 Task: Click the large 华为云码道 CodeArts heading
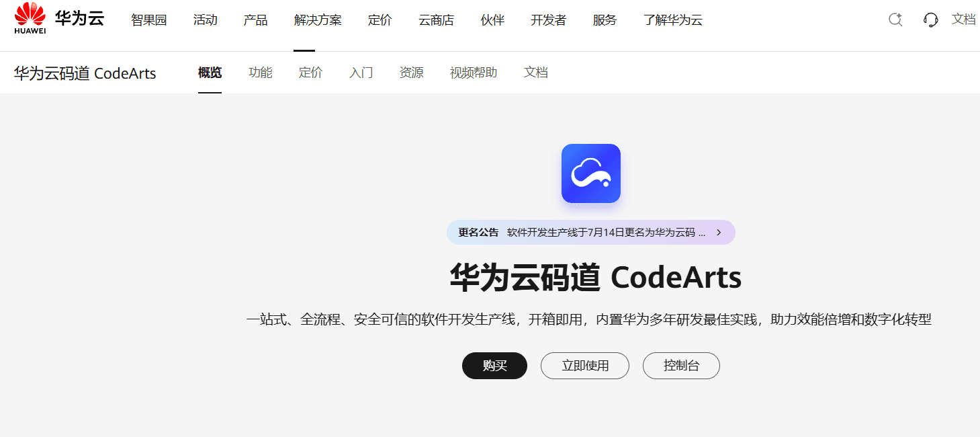[596, 277]
